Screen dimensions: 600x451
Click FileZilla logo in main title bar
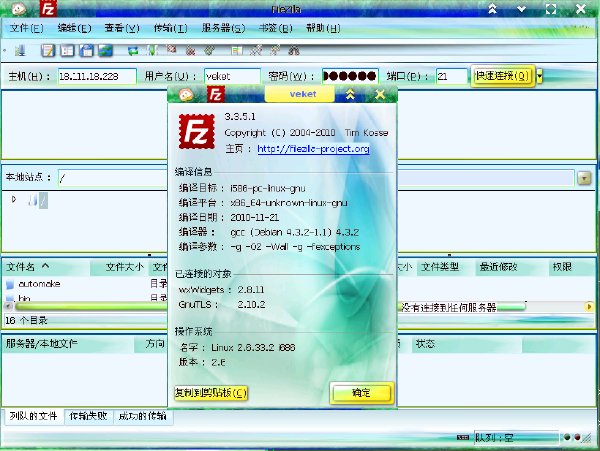click(48, 8)
